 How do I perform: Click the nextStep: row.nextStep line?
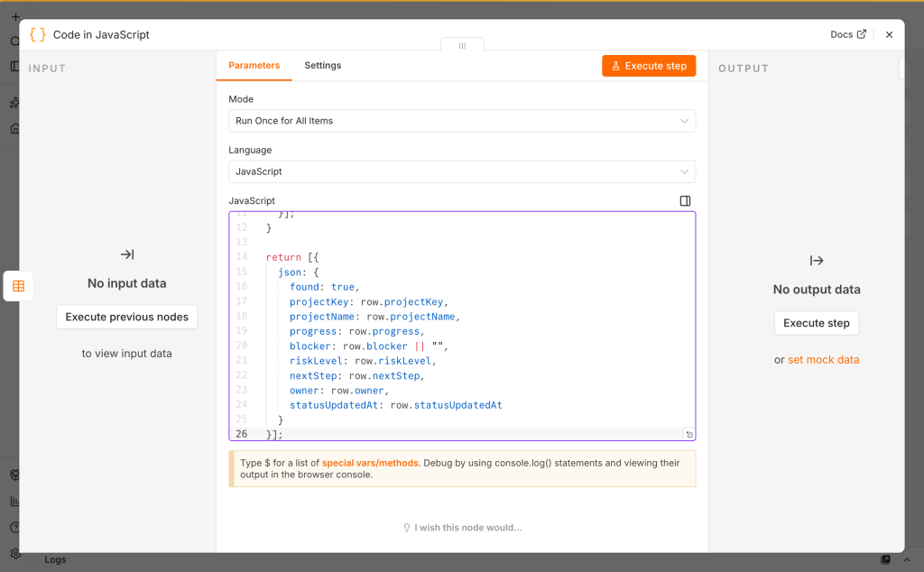(357, 375)
